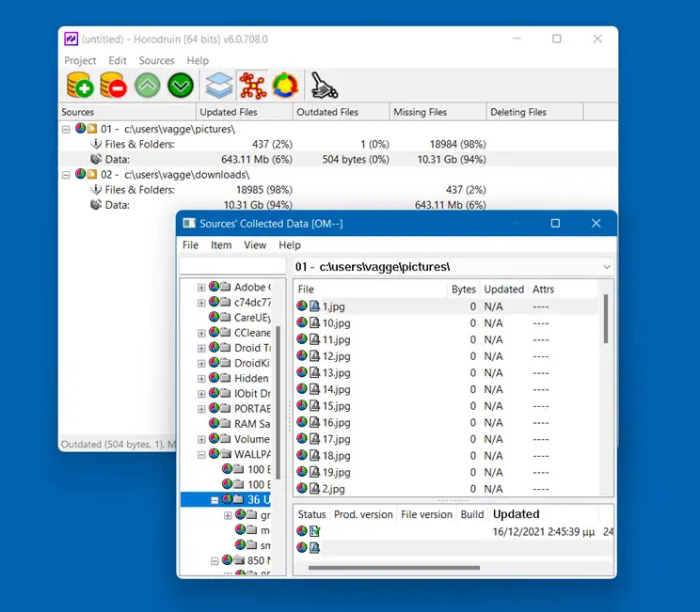Screen dimensions: 700x612
Task: Click the Updated Files column header
Action: coord(245,112)
